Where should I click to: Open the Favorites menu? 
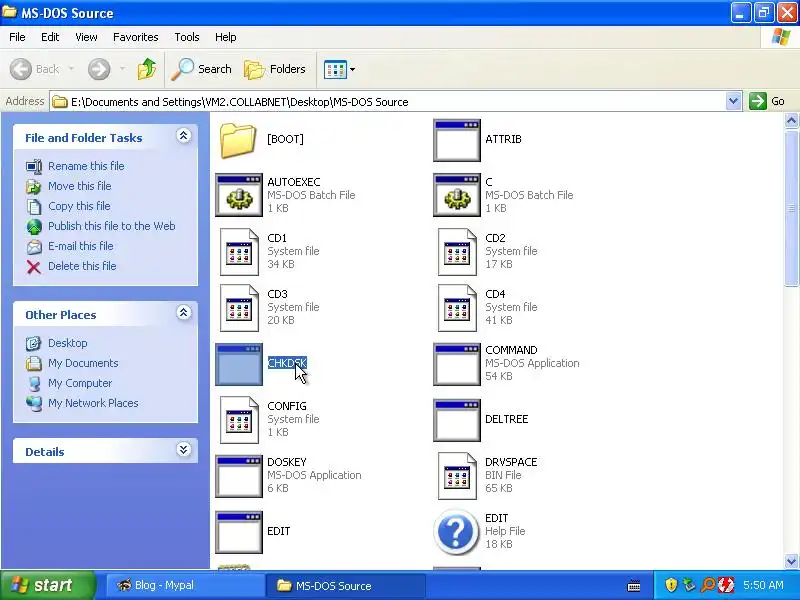pos(136,37)
